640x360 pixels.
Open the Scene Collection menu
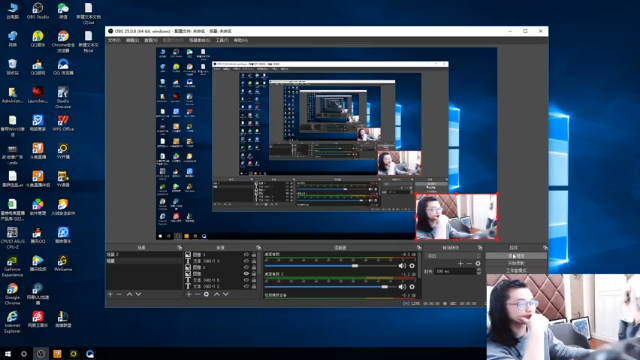click(x=200, y=40)
